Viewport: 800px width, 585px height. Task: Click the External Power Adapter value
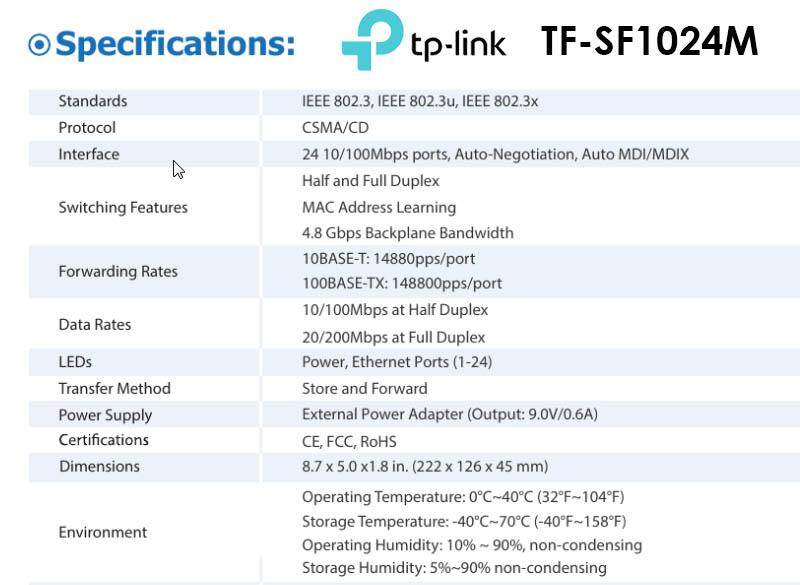450,414
